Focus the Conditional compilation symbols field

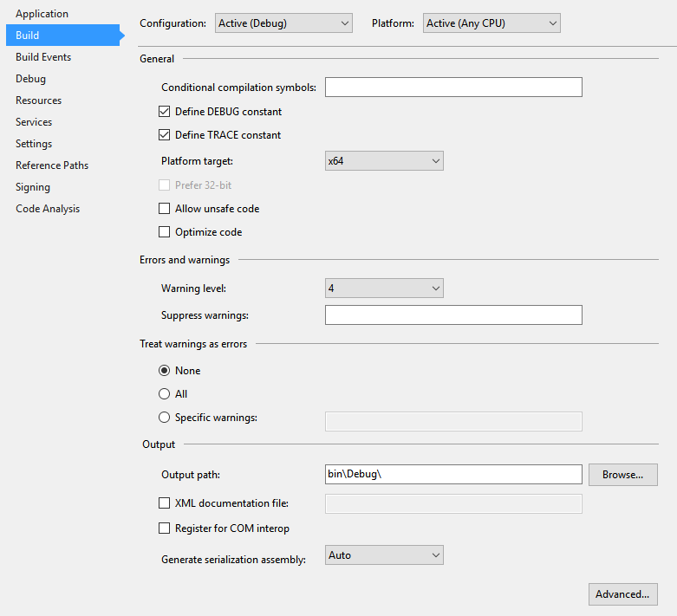tap(453, 88)
